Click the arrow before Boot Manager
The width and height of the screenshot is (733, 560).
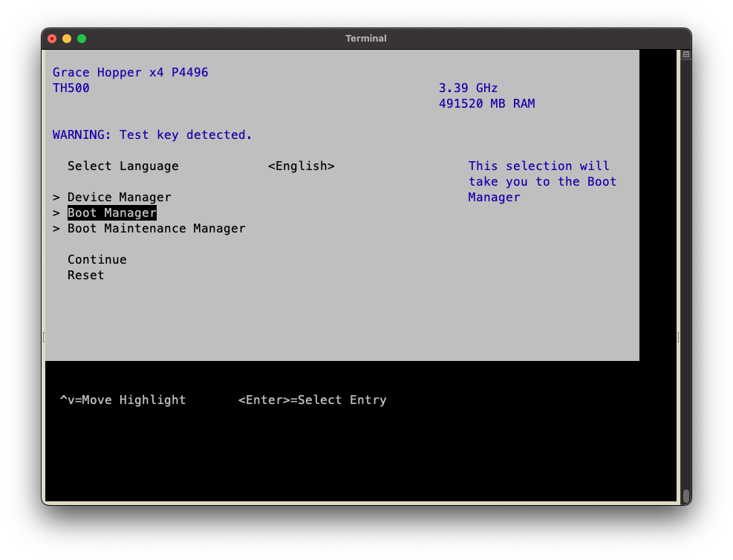pyautogui.click(x=56, y=213)
